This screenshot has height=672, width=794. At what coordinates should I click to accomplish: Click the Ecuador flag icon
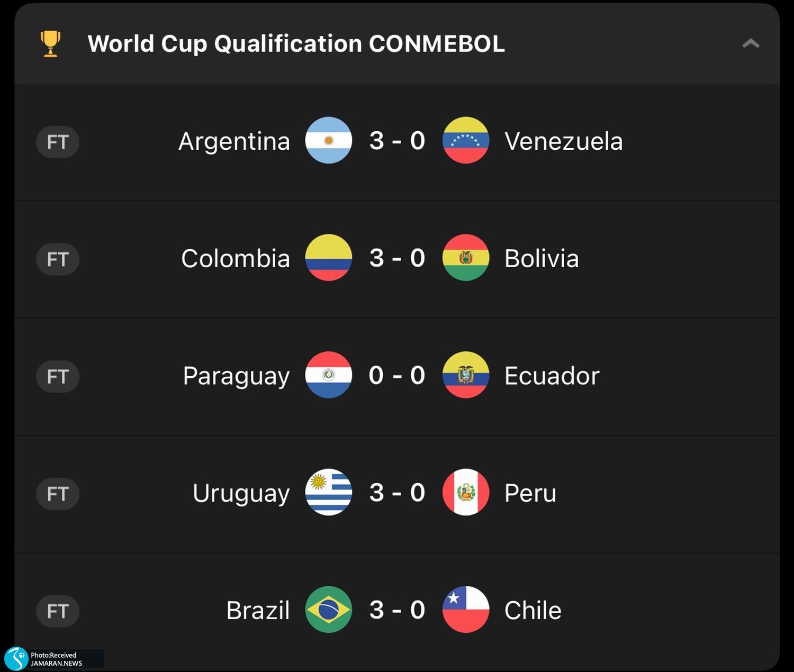pos(466,375)
